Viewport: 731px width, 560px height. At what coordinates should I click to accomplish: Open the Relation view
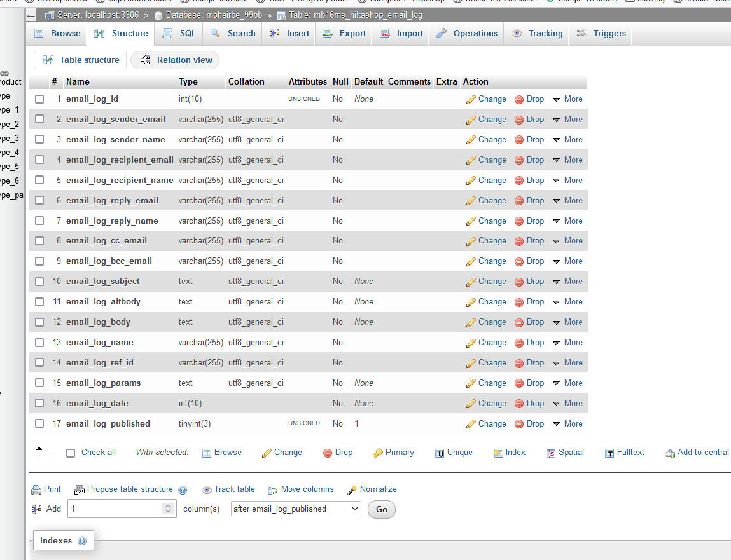(176, 60)
